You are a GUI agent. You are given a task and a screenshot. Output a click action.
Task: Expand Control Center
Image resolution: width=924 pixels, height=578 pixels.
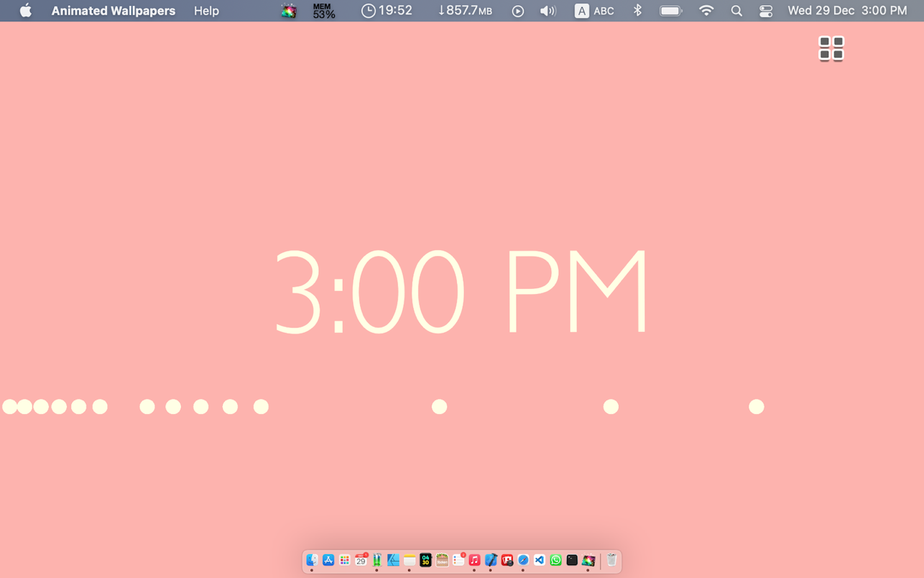coord(765,11)
